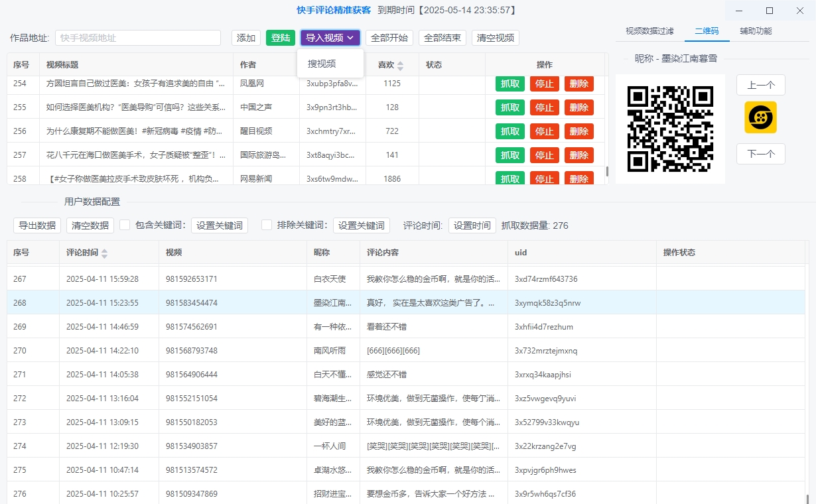The width and height of the screenshot is (816, 504).
Task: Sort 评论时间 column ascending with the up arrow
Action: (104, 249)
